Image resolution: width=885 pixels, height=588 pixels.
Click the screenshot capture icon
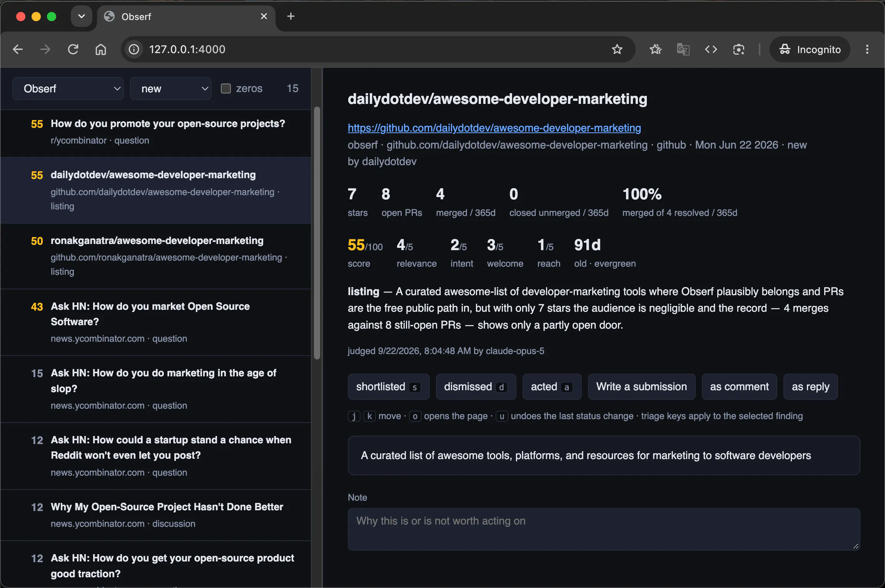coord(739,49)
